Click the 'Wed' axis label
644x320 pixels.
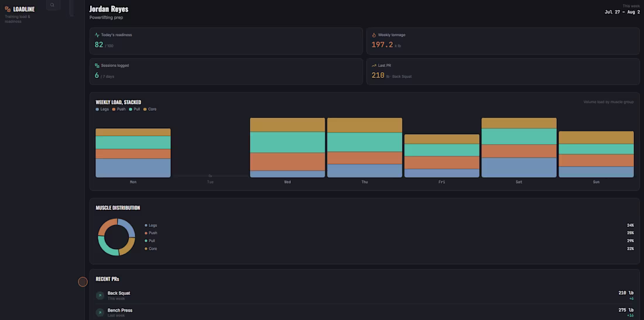point(287,182)
